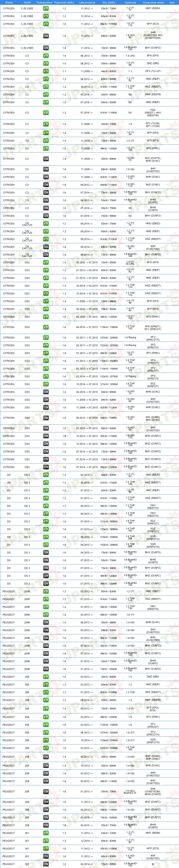Screen dimensions: 179x868
Task: Click the Opis column header
Action: (172, 2)
